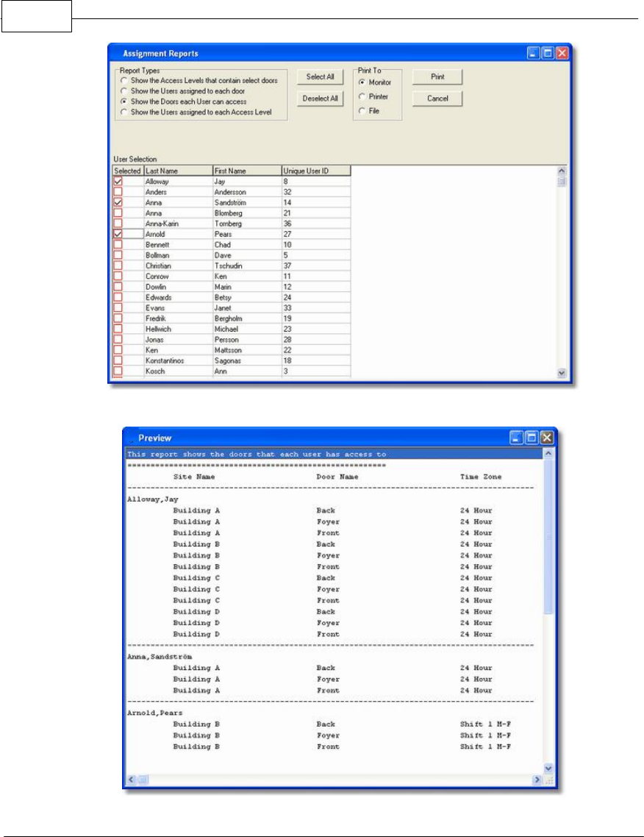The image size is (644, 837).
Task: Check the Anders Andersson row checkbox
Action: (118, 192)
